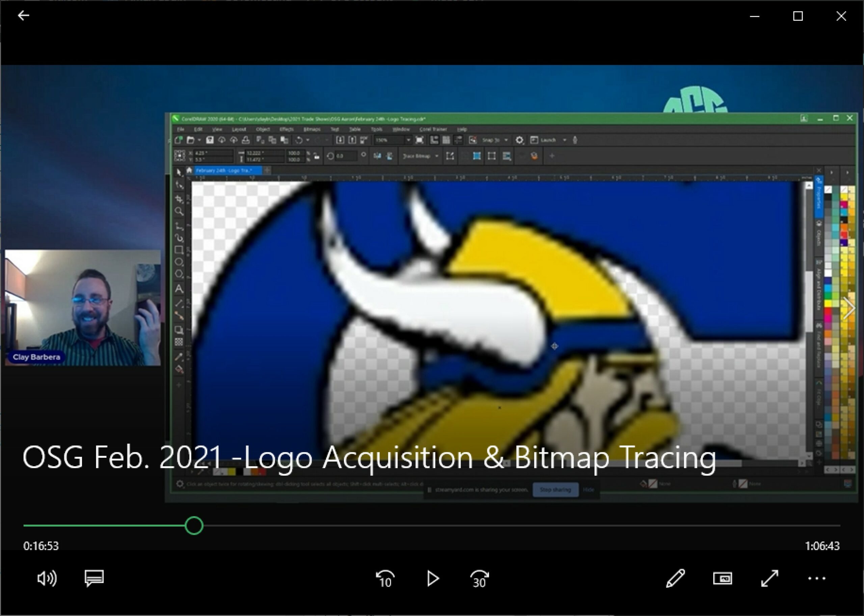The image size is (864, 616).
Task: Select the Freehand curve tool in CorelDRAW
Action: pyautogui.click(x=179, y=226)
